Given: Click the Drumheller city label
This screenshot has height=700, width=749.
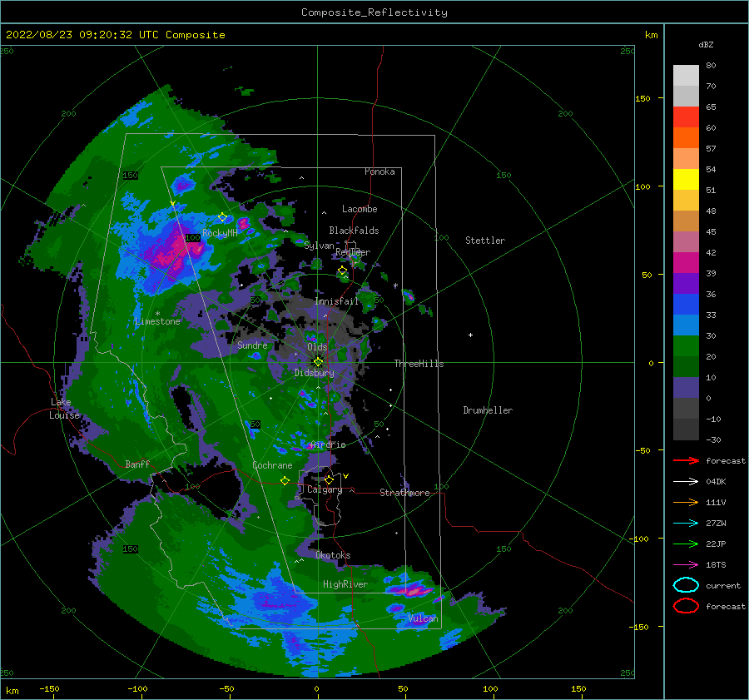Looking at the screenshot, I should 488,410.
